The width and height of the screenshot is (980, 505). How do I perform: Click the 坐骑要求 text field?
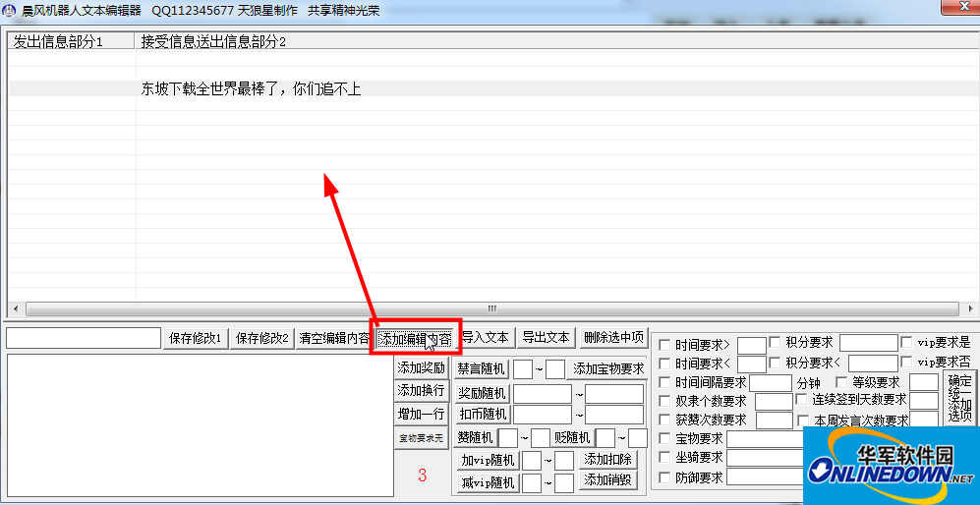766,458
